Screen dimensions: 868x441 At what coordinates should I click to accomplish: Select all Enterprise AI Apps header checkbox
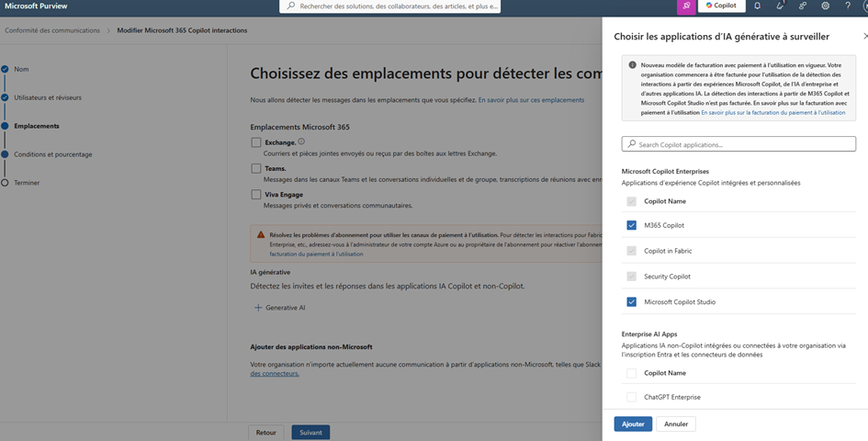(631, 373)
